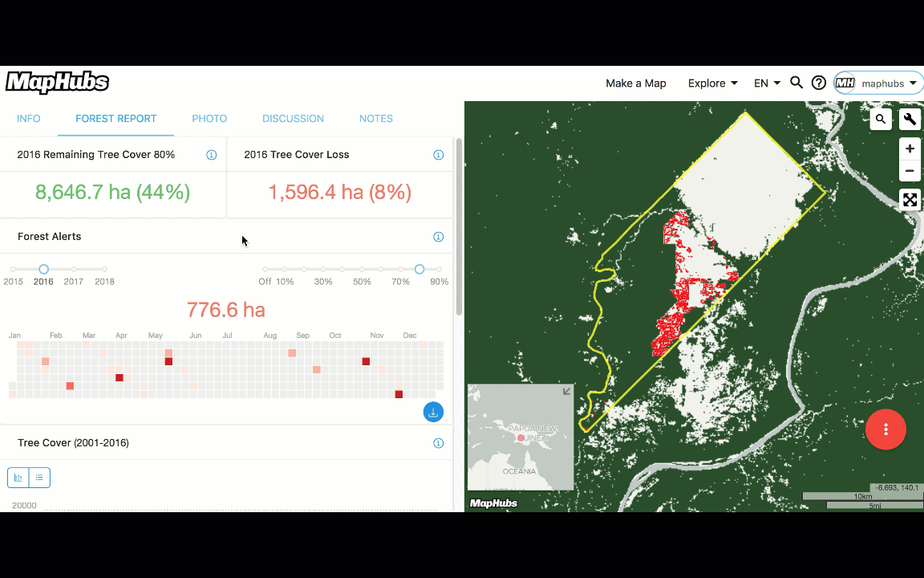924x578 pixels.
Task: Switch Tree Cover to bar chart view
Action: tap(18, 477)
